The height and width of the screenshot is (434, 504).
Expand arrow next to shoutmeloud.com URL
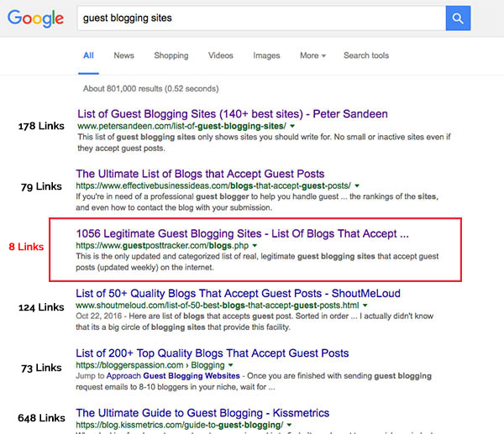365,306
